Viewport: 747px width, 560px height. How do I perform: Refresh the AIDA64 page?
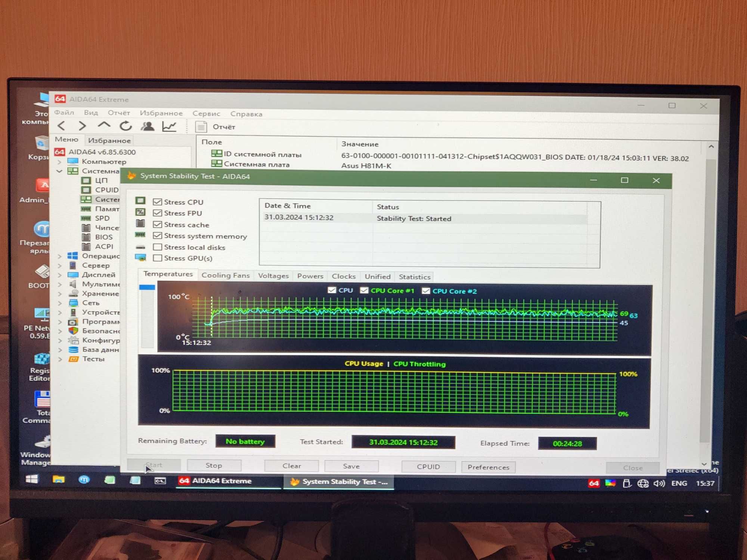pos(125,126)
